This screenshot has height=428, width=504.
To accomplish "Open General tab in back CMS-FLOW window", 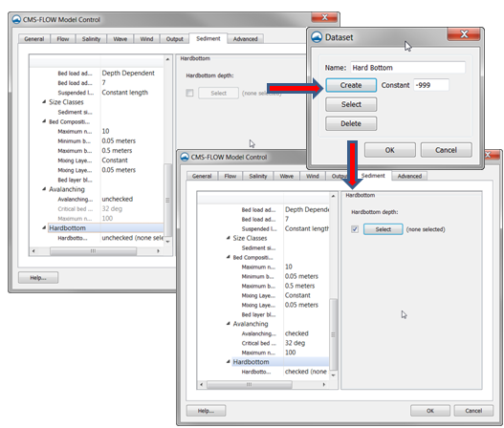I will coord(34,39).
